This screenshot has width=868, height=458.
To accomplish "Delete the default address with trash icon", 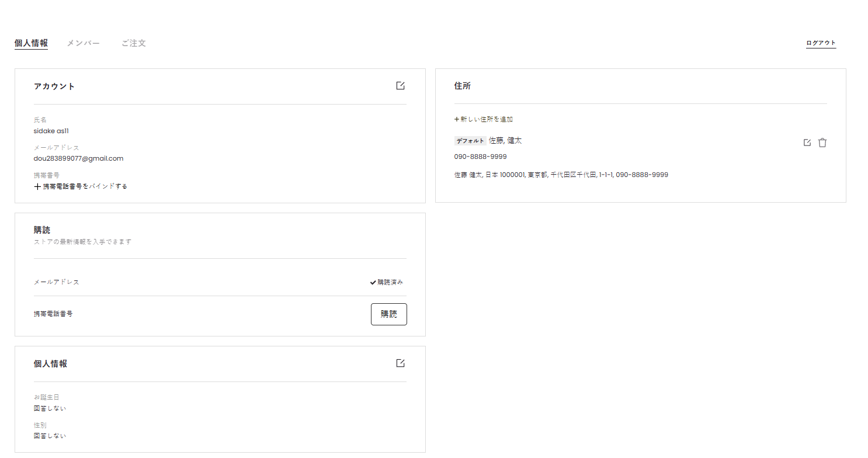I will click(x=822, y=143).
